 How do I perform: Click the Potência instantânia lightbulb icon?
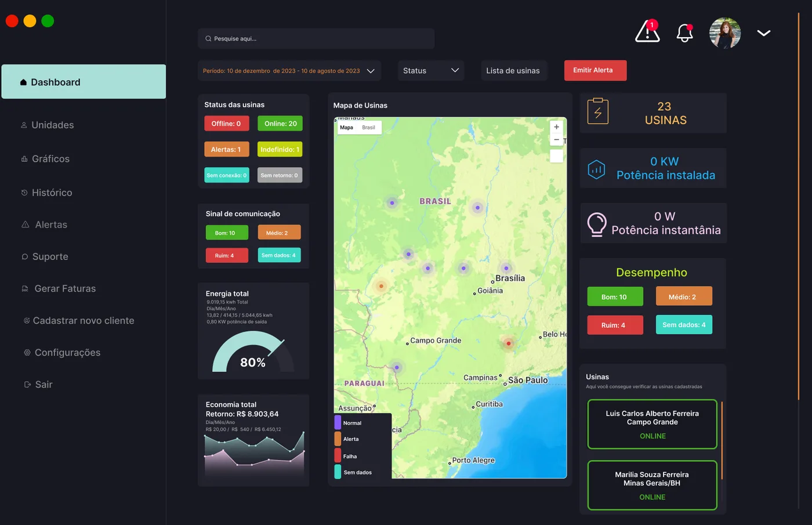(x=597, y=225)
